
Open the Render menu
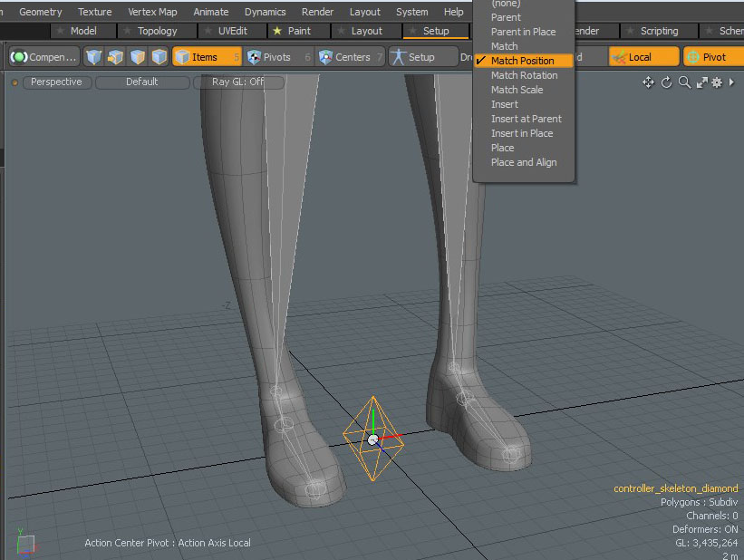pos(317,12)
